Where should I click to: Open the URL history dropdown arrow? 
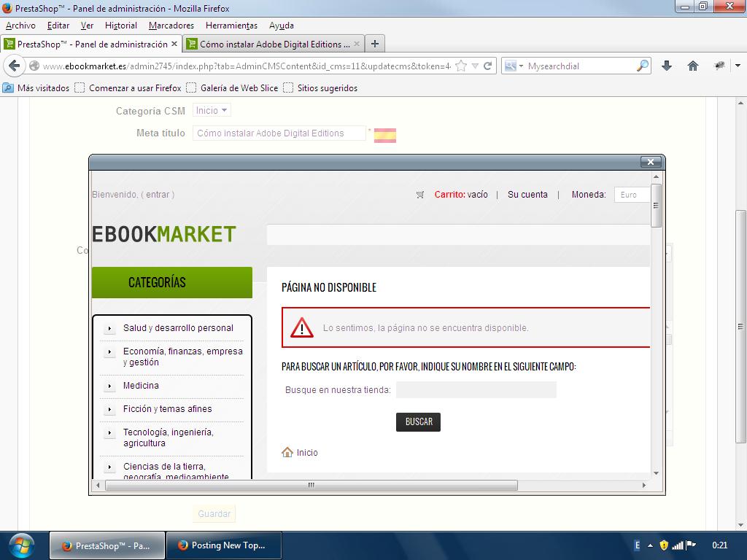[x=475, y=66]
